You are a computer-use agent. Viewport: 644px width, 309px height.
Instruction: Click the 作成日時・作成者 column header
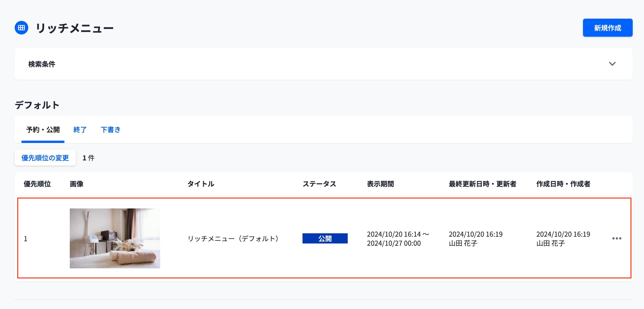(563, 184)
